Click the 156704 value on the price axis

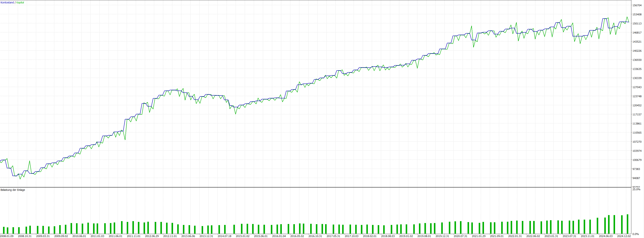click(637, 5)
